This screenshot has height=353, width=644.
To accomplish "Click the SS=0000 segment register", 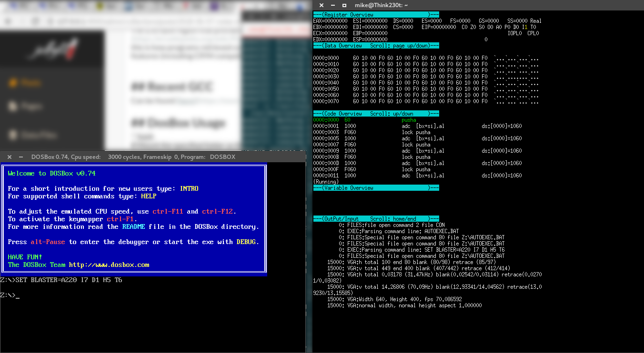I will click(517, 21).
